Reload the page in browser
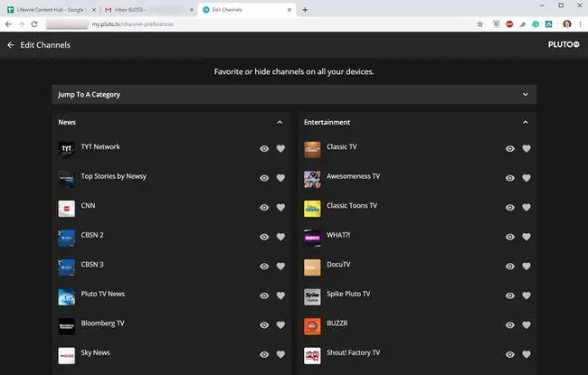Screen dimensions: 588x375 [34, 24]
